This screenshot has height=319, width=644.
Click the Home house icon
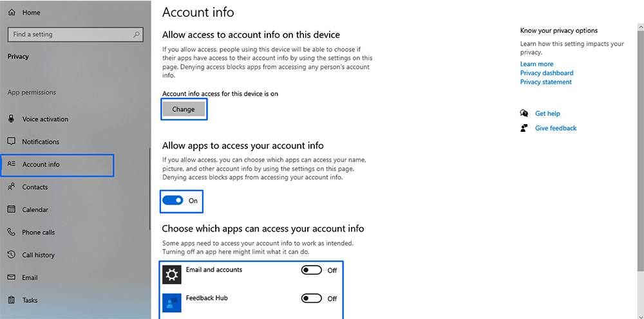click(x=12, y=13)
